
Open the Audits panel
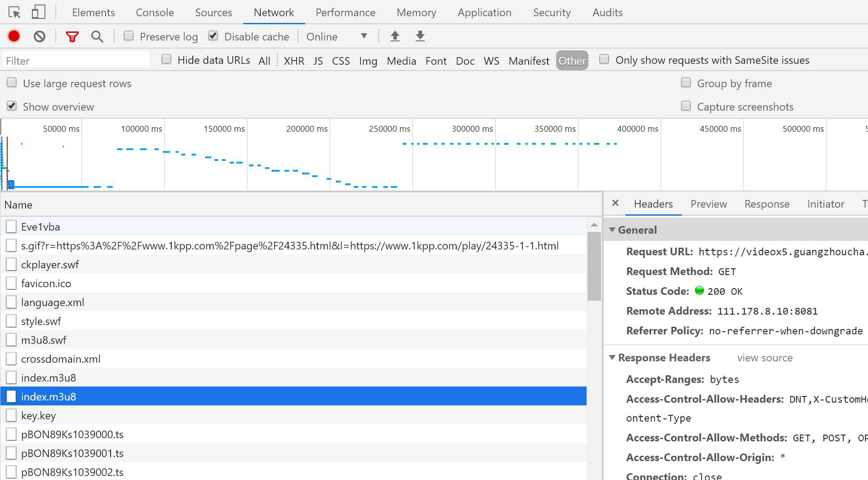(607, 13)
